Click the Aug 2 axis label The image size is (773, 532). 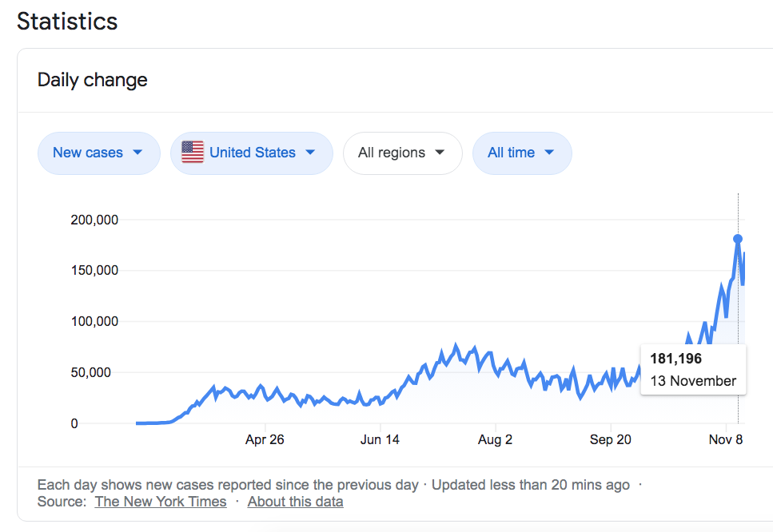(x=495, y=439)
